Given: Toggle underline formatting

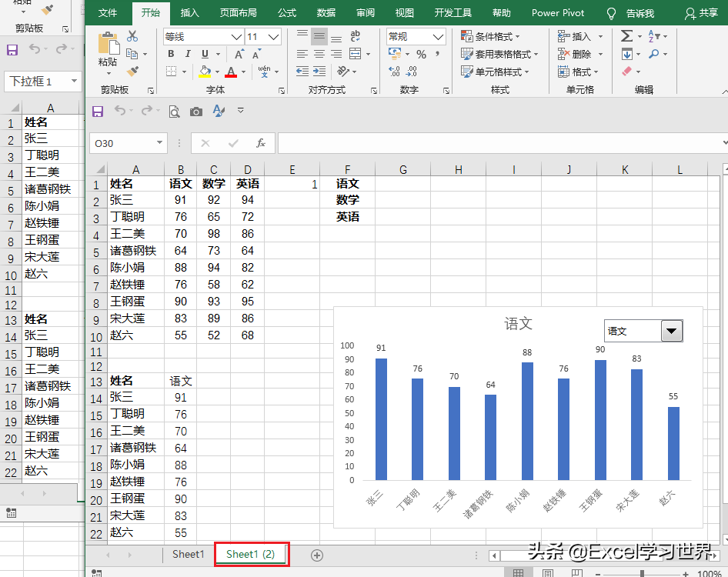Looking at the screenshot, I should click(205, 54).
